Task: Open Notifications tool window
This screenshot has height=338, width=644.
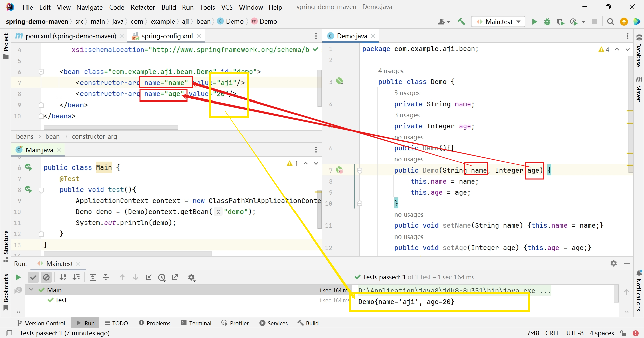Action: (639, 290)
